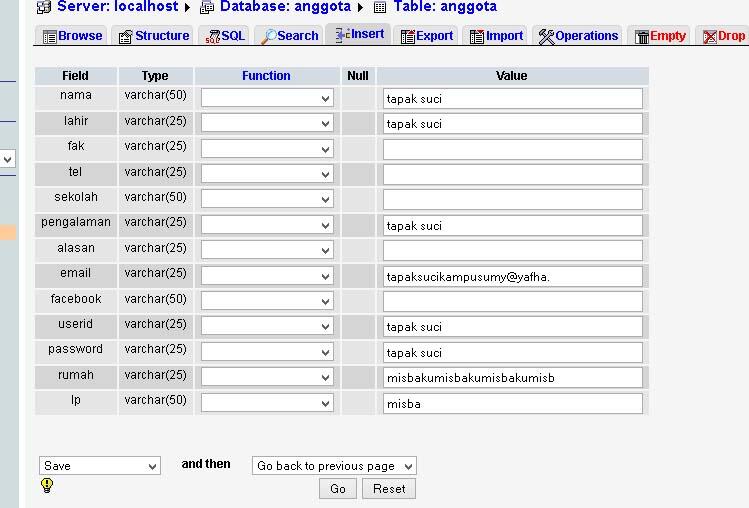Screen dimensions: 749x508
Task: Click the 'pengalaman' field name cell
Action: point(76,223)
